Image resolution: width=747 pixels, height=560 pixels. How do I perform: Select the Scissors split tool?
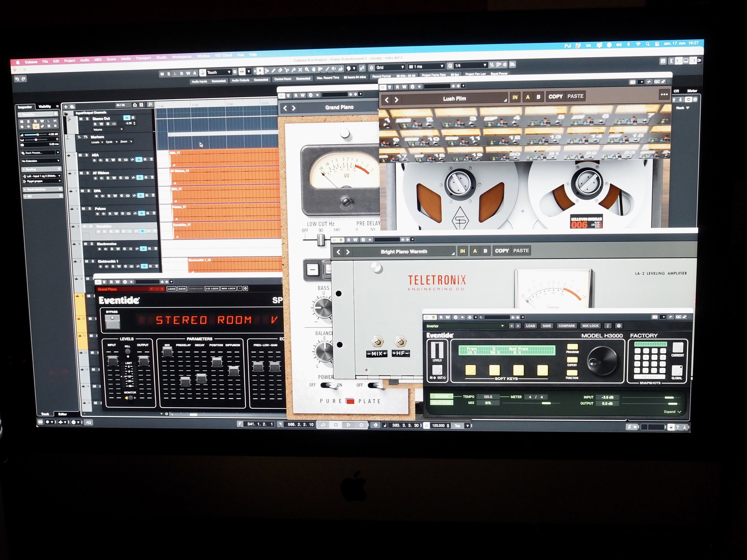click(x=287, y=70)
